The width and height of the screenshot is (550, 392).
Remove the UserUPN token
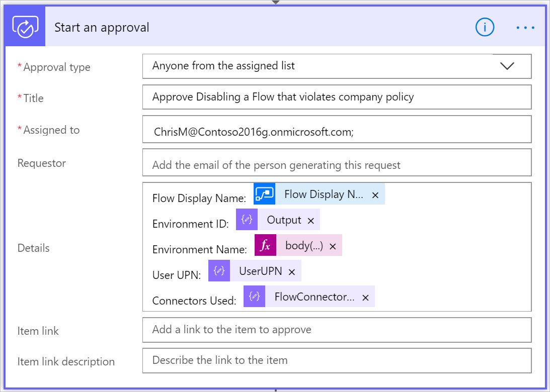click(291, 272)
